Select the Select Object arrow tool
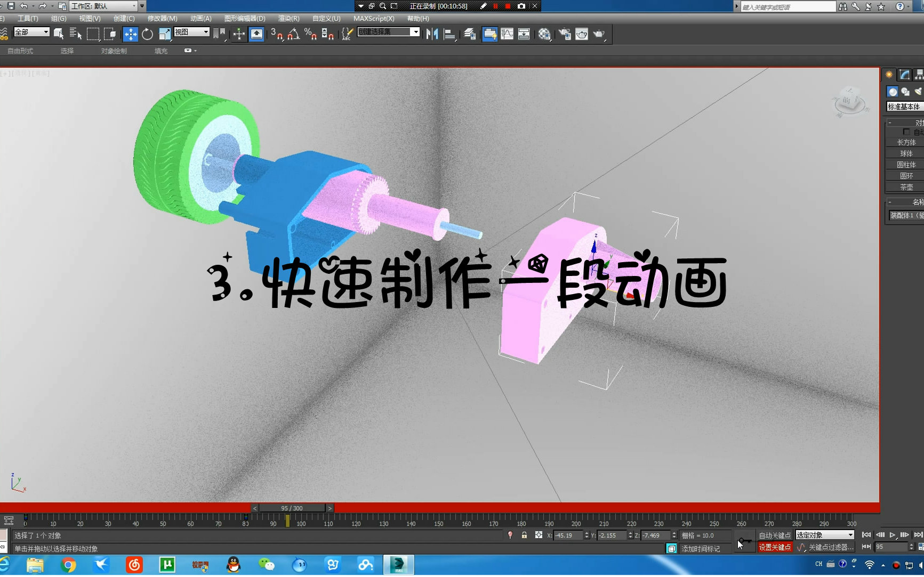 pyautogui.click(x=59, y=34)
